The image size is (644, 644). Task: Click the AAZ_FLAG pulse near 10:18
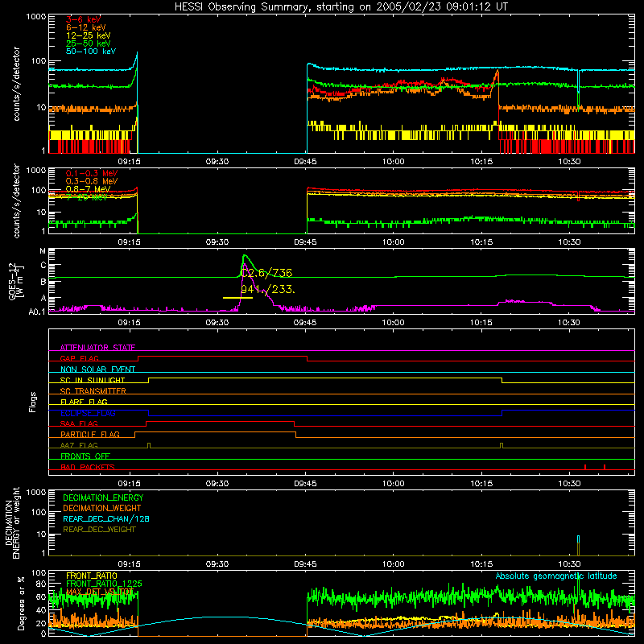502,446
